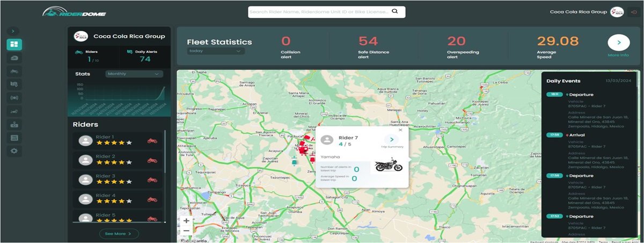
Task: Click the See More button
Action: pyautogui.click(x=119, y=234)
